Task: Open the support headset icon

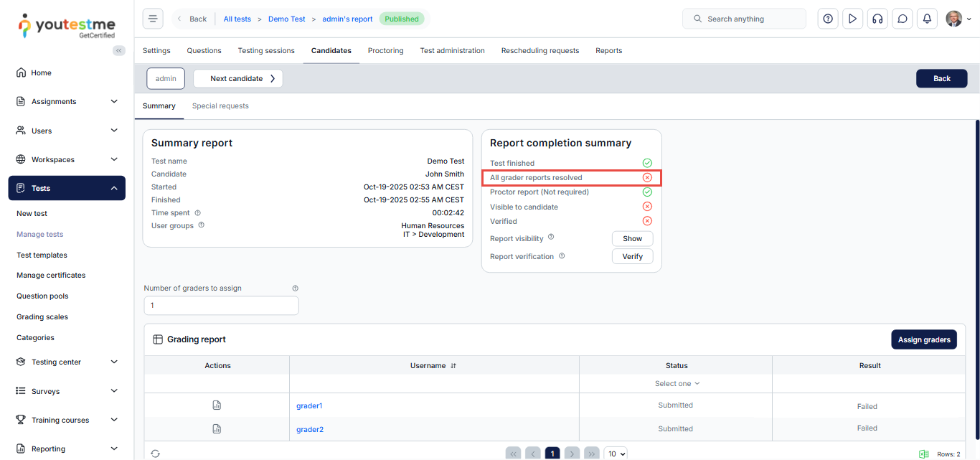Action: (x=877, y=19)
